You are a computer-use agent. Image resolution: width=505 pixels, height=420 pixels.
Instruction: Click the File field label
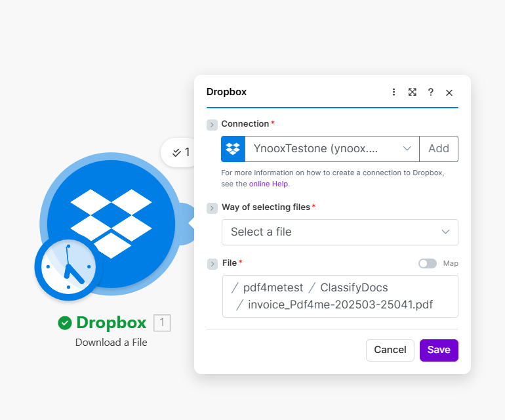point(230,263)
